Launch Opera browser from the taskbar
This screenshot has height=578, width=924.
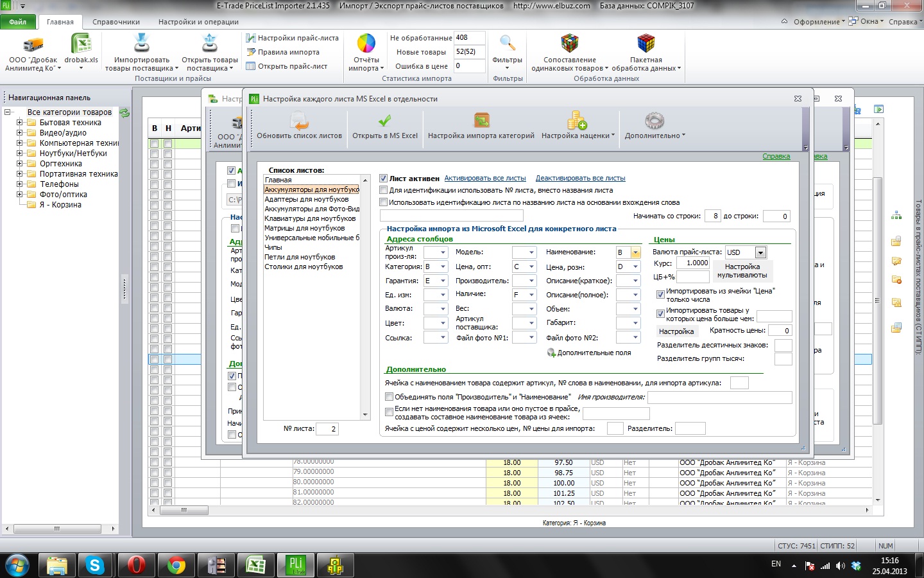click(135, 565)
